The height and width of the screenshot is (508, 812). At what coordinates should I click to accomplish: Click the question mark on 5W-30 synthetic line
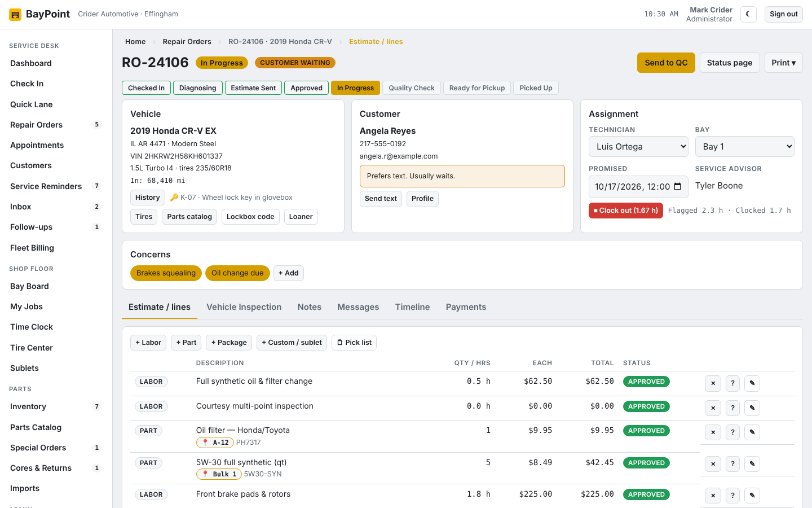pyautogui.click(x=732, y=464)
